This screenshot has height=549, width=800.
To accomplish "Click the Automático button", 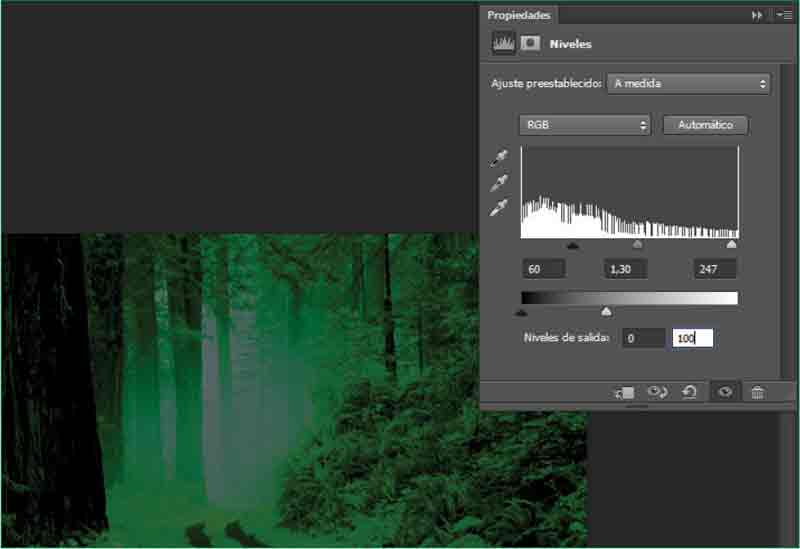I will point(705,125).
